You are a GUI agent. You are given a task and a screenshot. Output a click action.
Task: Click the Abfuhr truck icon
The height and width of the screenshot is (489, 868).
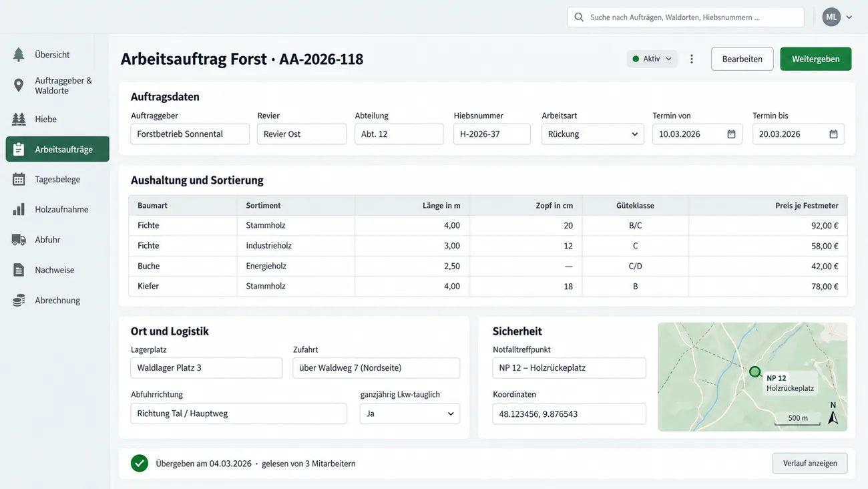pos(19,239)
